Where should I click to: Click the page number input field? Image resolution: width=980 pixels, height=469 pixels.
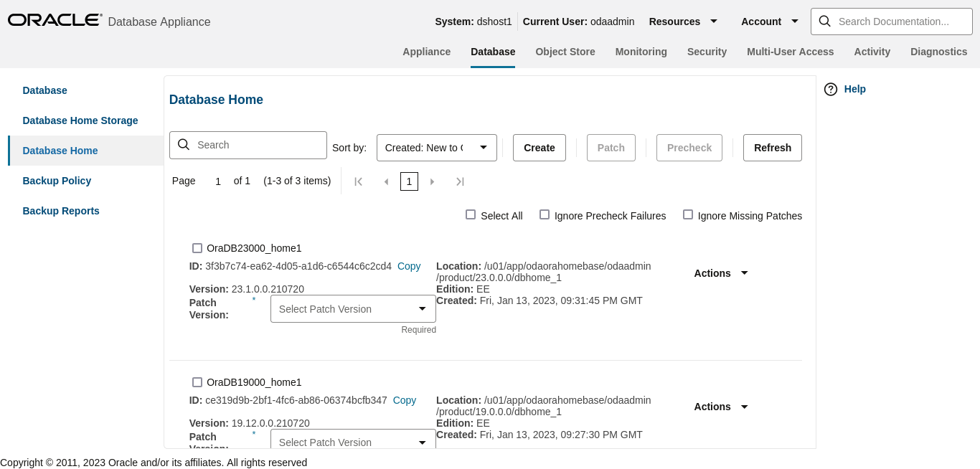[218, 181]
